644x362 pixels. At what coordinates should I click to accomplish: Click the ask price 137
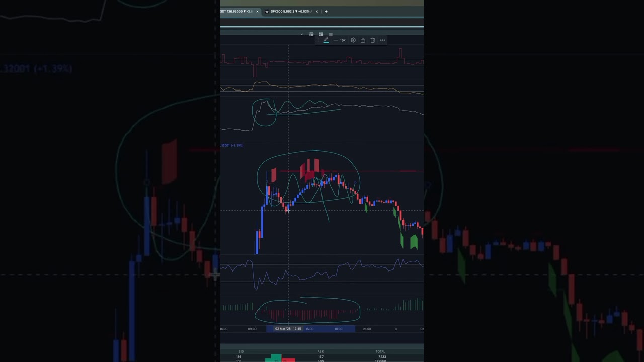point(320,357)
